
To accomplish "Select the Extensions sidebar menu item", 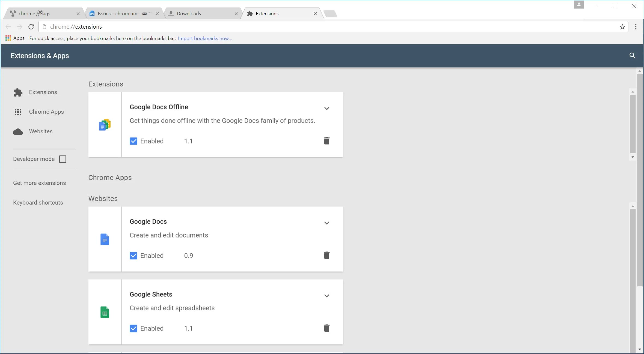I will pos(43,92).
